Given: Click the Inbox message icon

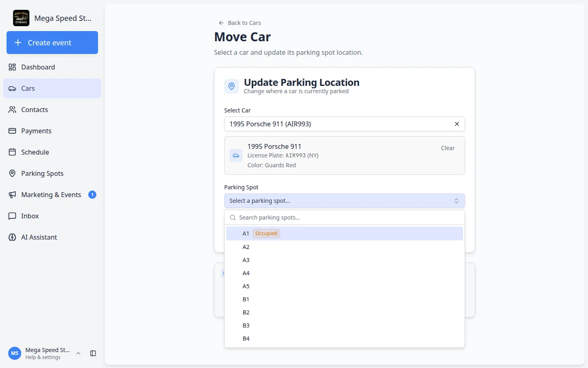Looking at the screenshot, I should click(x=12, y=216).
